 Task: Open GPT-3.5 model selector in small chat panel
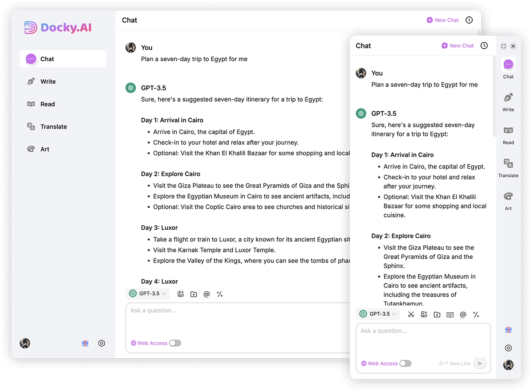(378, 314)
